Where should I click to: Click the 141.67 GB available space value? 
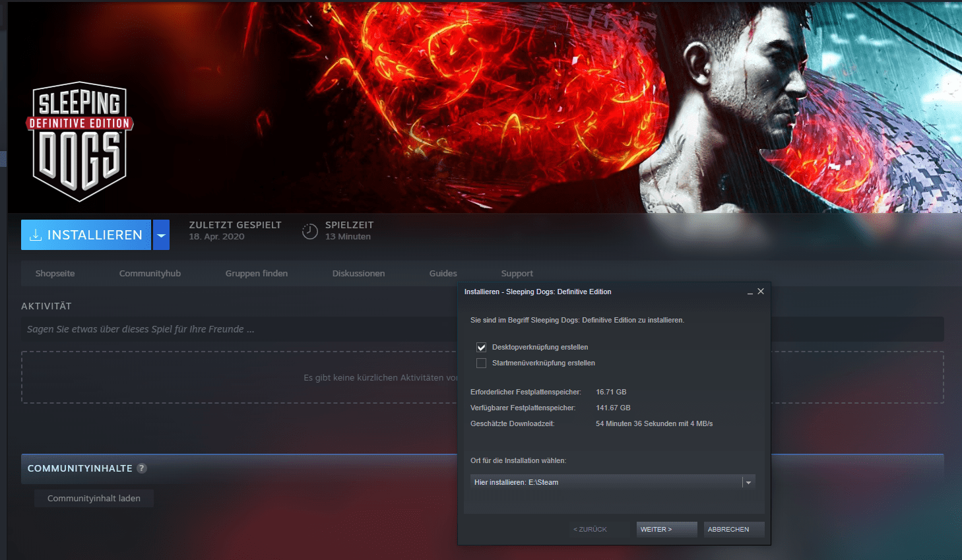pos(613,408)
